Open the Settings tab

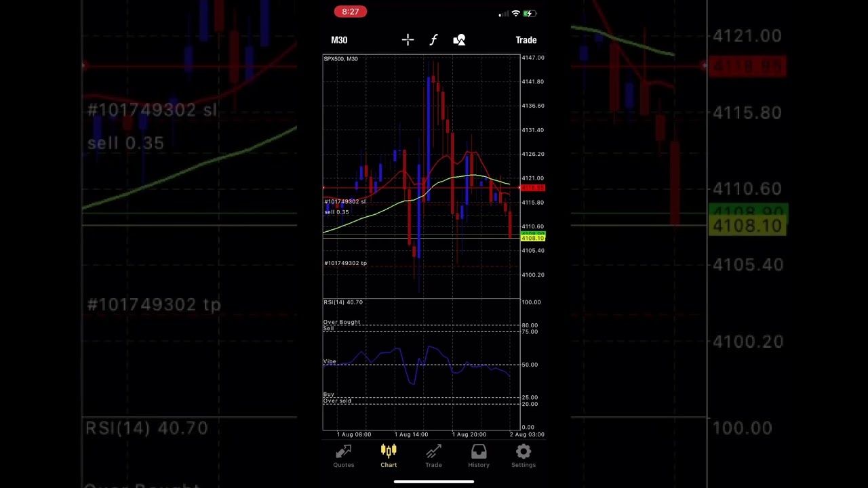pos(524,456)
